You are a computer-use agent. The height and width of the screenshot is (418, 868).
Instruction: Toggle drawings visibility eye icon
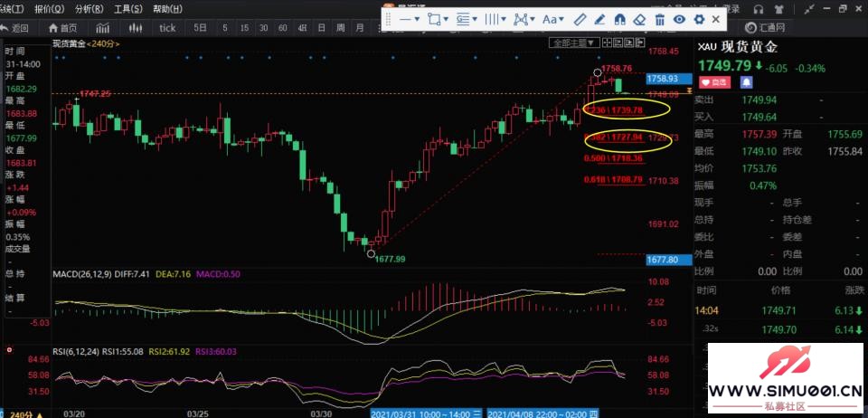(679, 19)
